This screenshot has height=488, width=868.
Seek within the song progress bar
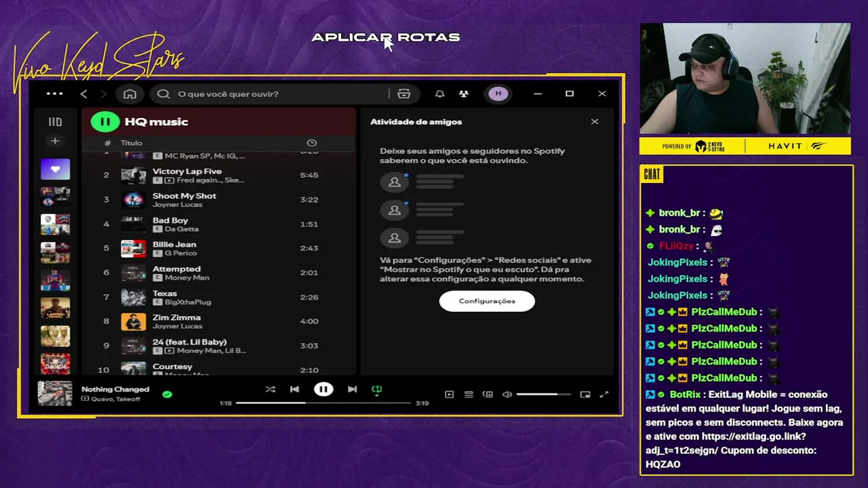click(323, 403)
